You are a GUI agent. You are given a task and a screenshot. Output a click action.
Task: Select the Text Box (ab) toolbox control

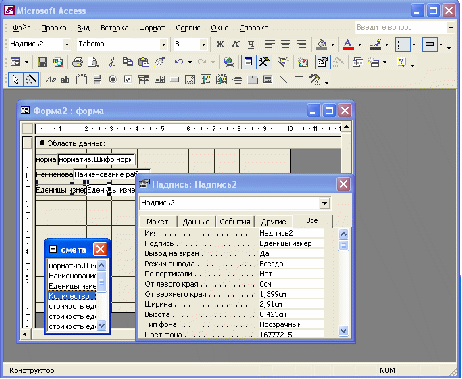point(65,80)
